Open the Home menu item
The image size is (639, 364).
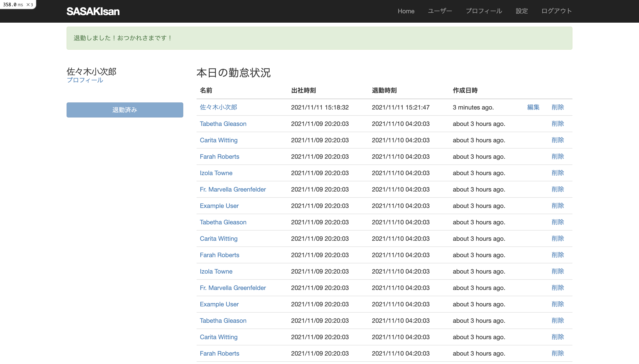click(x=406, y=11)
